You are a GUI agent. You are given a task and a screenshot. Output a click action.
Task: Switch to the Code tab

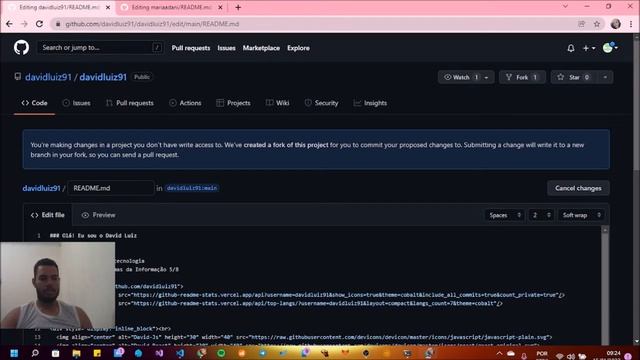point(34,103)
